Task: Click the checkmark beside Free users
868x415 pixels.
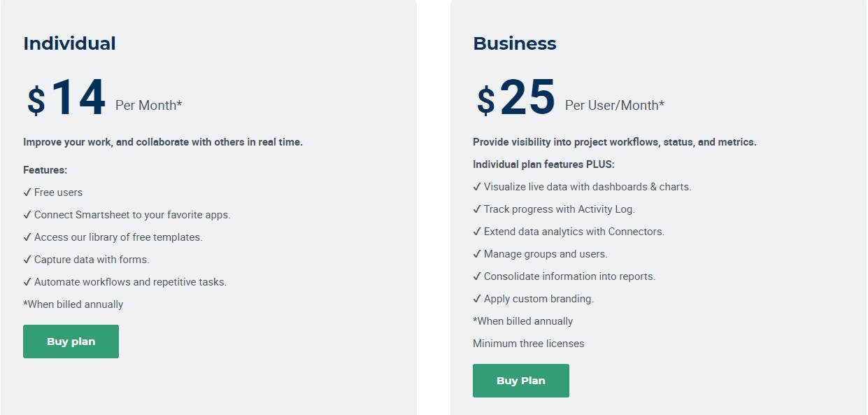Action: (28, 192)
